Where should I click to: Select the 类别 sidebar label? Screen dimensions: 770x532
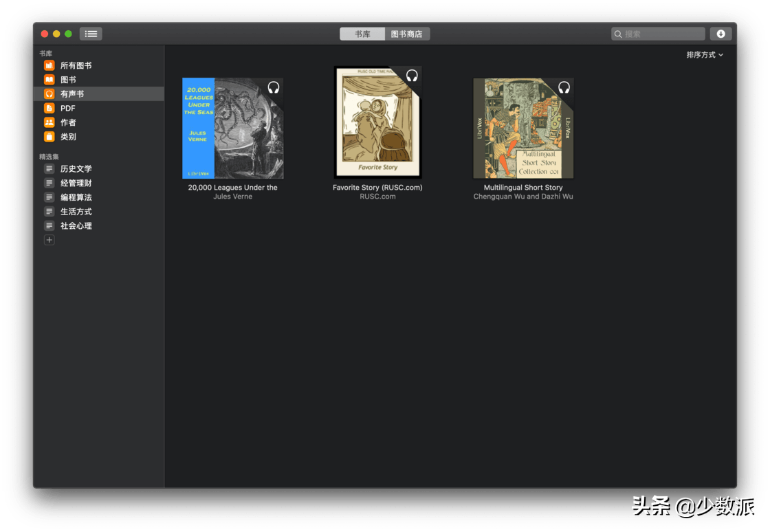click(x=68, y=136)
